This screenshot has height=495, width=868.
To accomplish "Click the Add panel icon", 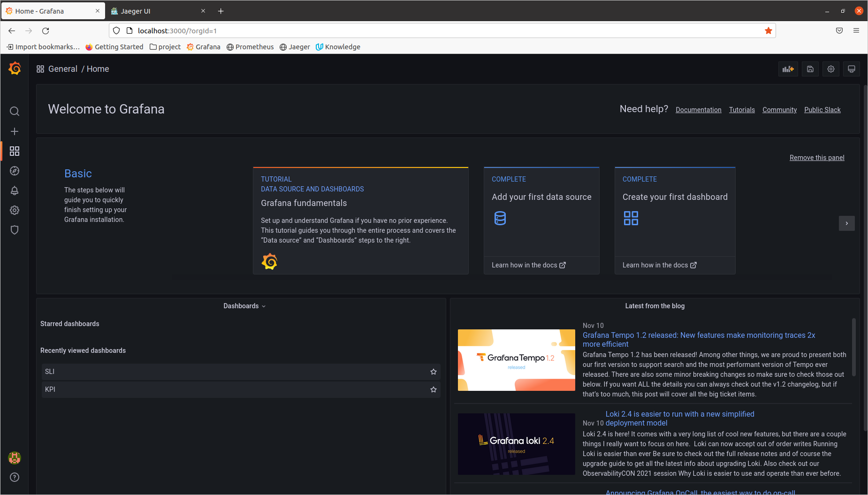I will click(x=788, y=69).
